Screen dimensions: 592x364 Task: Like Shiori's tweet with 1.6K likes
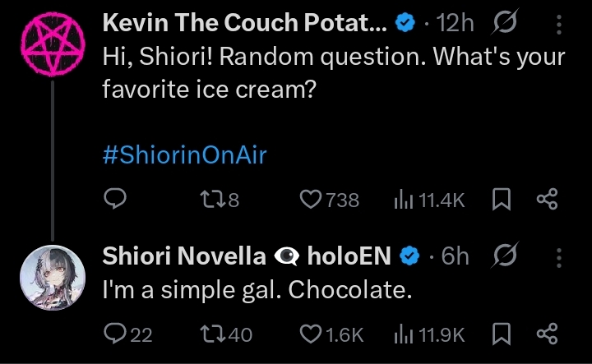click(310, 334)
